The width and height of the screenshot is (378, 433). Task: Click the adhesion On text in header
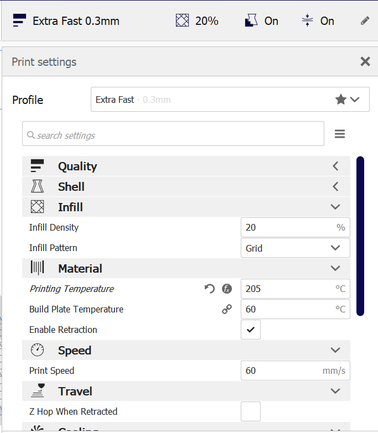point(327,21)
